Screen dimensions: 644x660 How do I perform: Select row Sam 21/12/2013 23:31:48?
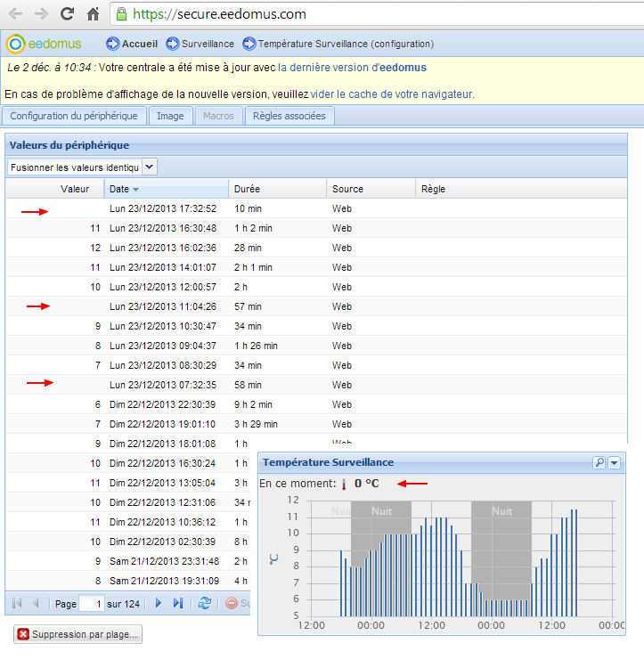coord(128,561)
